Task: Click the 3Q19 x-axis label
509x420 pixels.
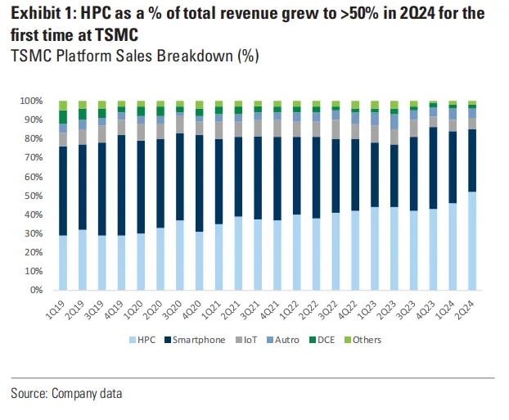Action: click(95, 310)
